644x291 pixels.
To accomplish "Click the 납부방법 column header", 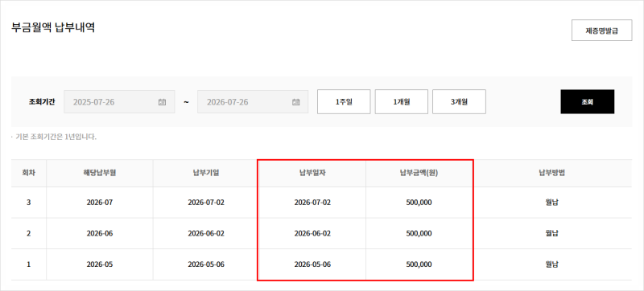I will point(552,173).
